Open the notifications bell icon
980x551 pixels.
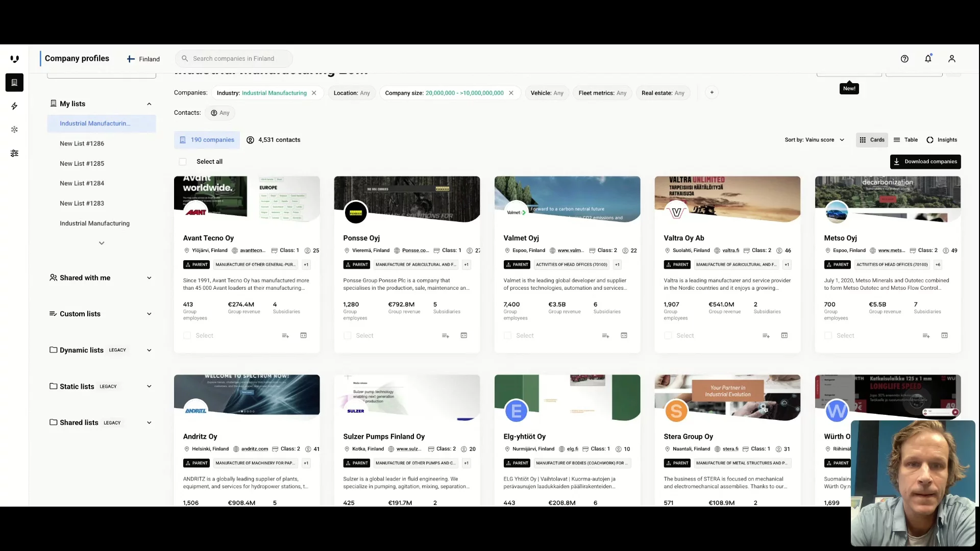[928, 59]
